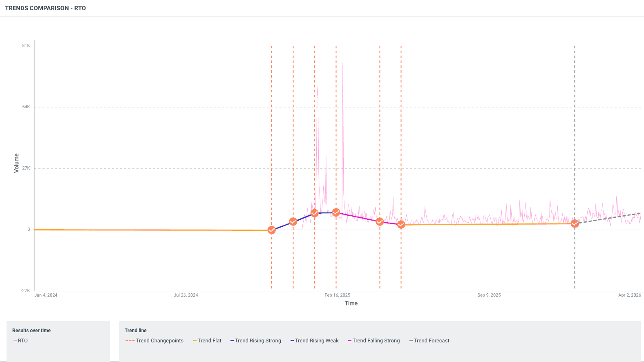Screen dimensions: 644x362
Task: Click the Volume axis title
Action: click(x=17, y=163)
